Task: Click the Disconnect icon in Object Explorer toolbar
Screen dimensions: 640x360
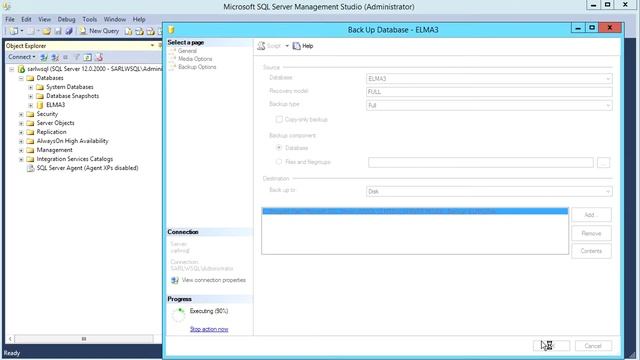Action: [x=55, y=57]
